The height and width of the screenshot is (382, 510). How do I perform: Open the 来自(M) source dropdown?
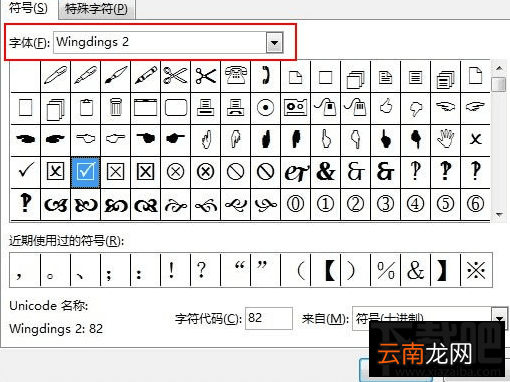tap(500, 319)
